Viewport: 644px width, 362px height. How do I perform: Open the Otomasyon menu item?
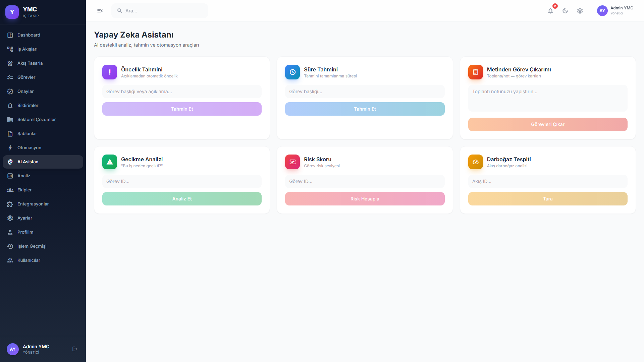(43, 148)
